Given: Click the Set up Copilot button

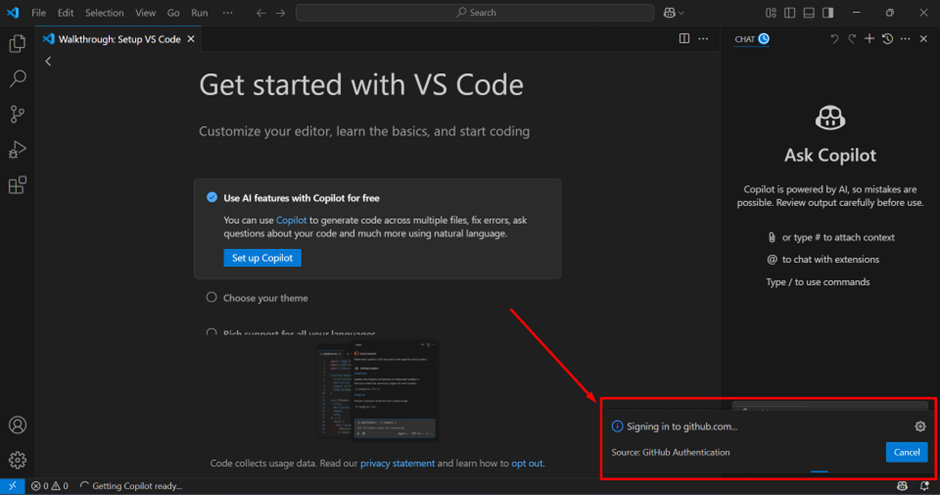Looking at the screenshot, I should point(263,258).
